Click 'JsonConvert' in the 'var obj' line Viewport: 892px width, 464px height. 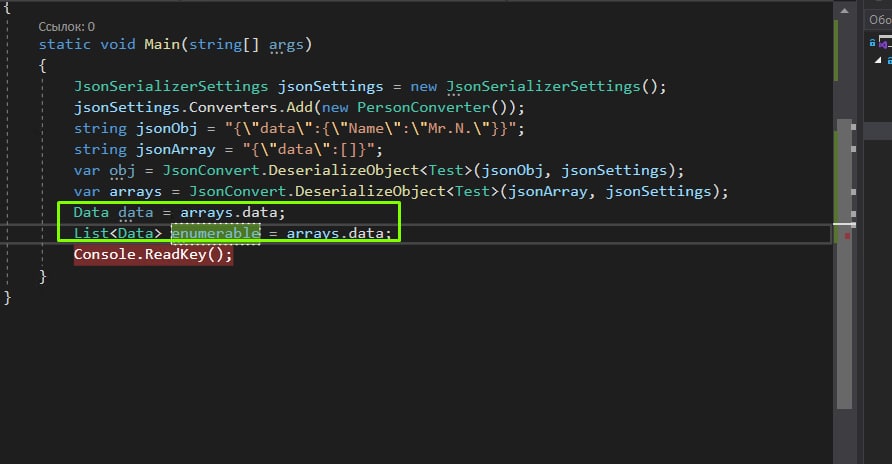[x=210, y=171]
